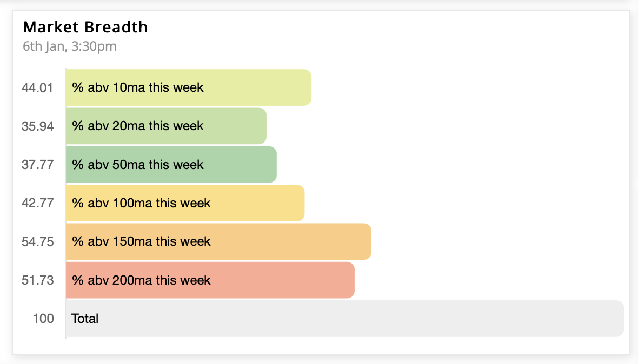Click the '% abv 200ma this week' text
The width and height of the screenshot is (638, 364).
[141, 280]
